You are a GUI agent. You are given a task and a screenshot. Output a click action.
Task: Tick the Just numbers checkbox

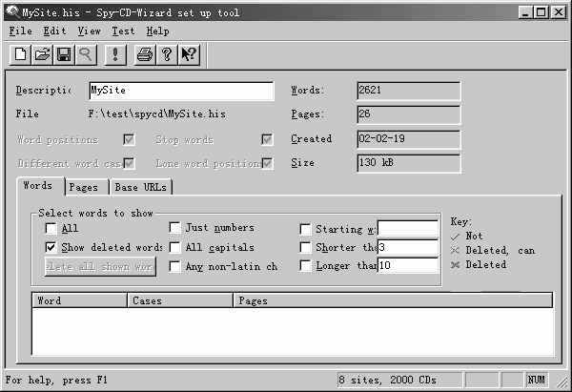click(x=175, y=228)
